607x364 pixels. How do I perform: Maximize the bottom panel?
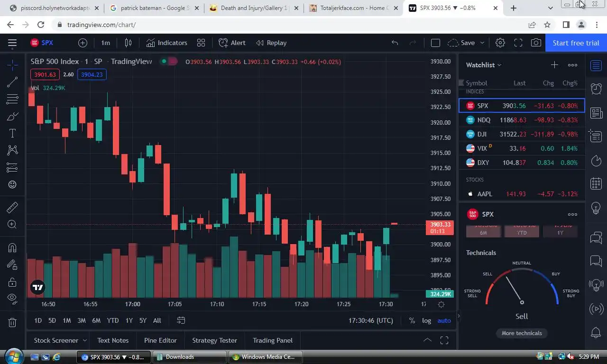444,340
